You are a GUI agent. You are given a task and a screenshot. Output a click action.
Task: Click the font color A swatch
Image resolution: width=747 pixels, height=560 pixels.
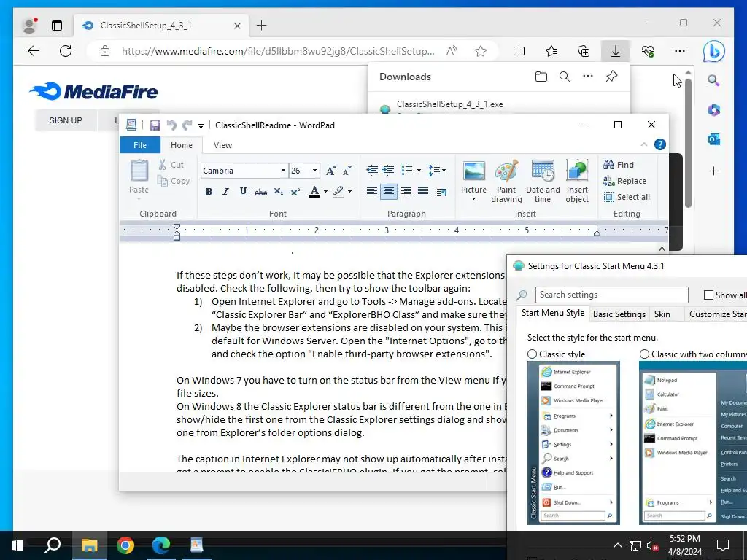[x=314, y=192]
